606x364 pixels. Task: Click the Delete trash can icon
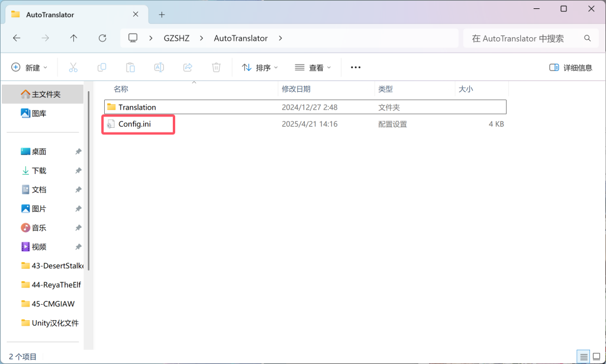tap(217, 67)
